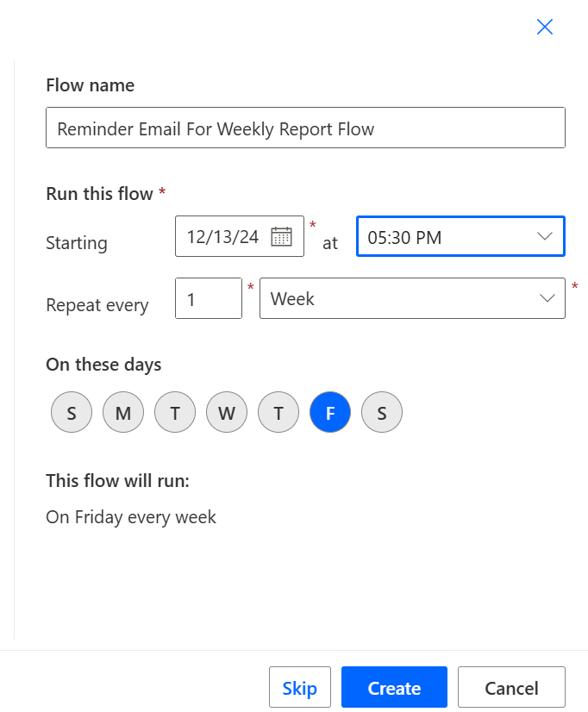Toggle Monday as a run day
The image size is (588, 712).
click(x=122, y=412)
